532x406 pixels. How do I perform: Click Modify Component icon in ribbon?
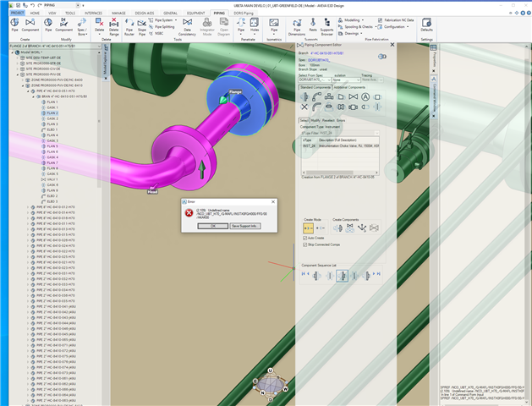63,25
